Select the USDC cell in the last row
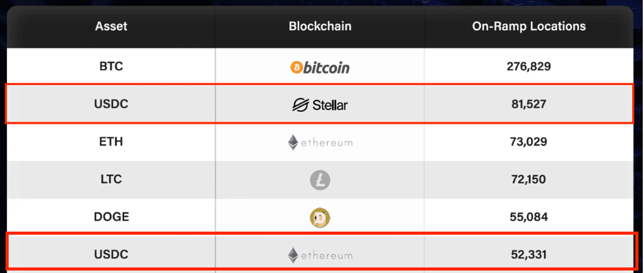The width and height of the screenshot is (644, 273). (x=111, y=254)
